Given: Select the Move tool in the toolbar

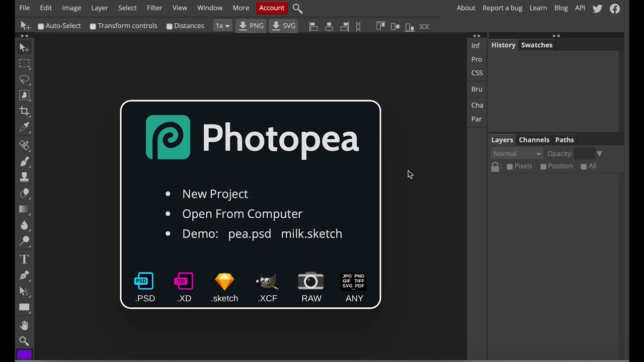Looking at the screenshot, I should (x=24, y=48).
